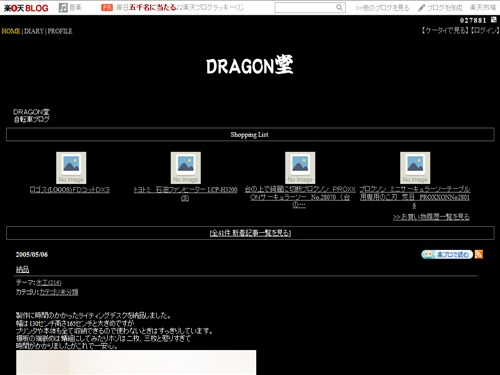The height and width of the screenshot is (375, 500).
Task: Open the LOGOS FD cot product link
Action: point(70,190)
